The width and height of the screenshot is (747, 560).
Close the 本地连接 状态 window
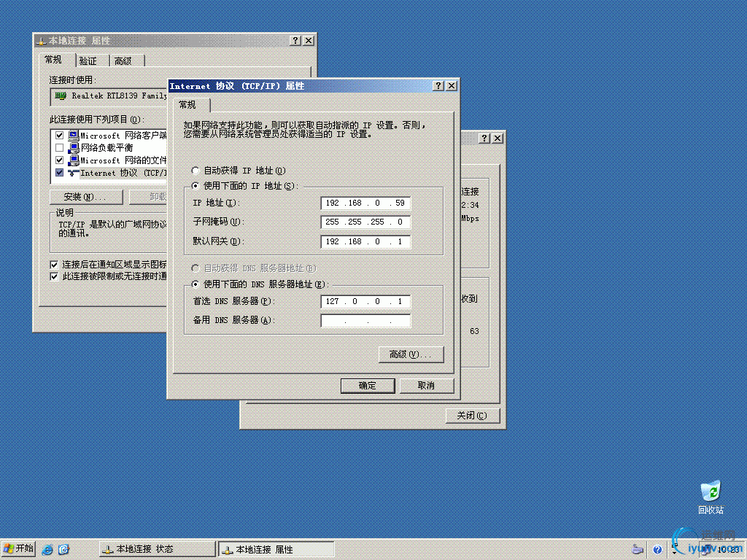[498, 138]
